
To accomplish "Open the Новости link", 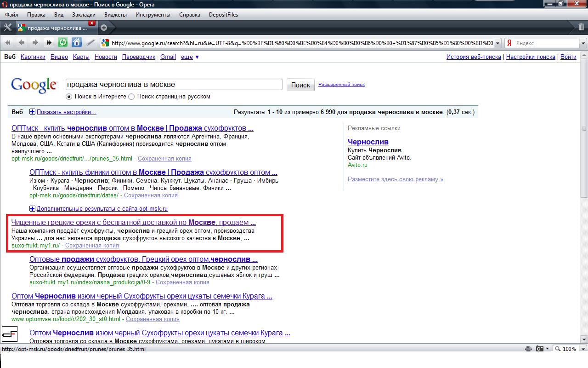I will [x=106, y=57].
